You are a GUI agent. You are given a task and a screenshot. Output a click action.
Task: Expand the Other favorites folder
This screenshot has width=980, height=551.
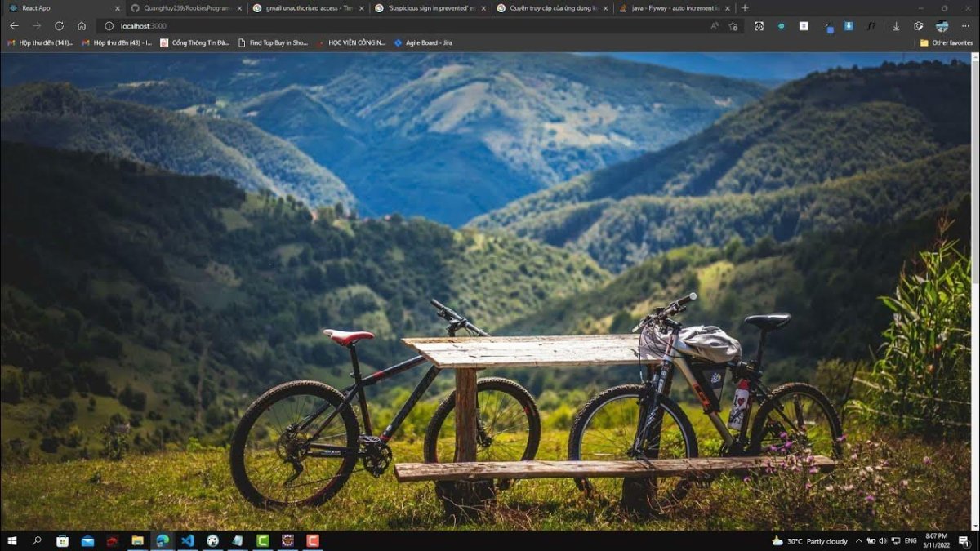point(947,42)
